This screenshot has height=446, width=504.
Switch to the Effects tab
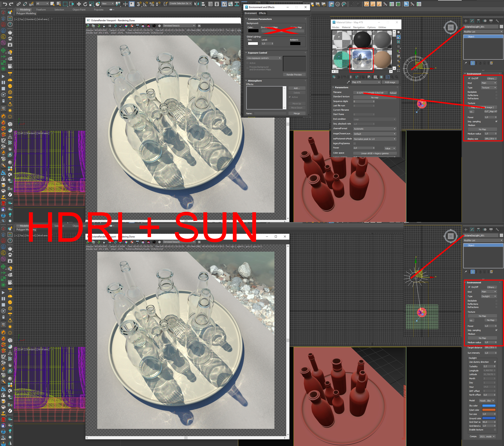click(x=262, y=13)
